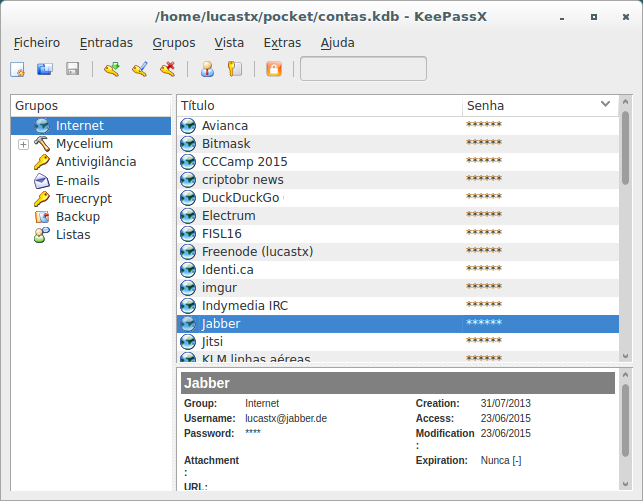
Task: Select the FISL16 entry
Action: [x=398, y=234]
